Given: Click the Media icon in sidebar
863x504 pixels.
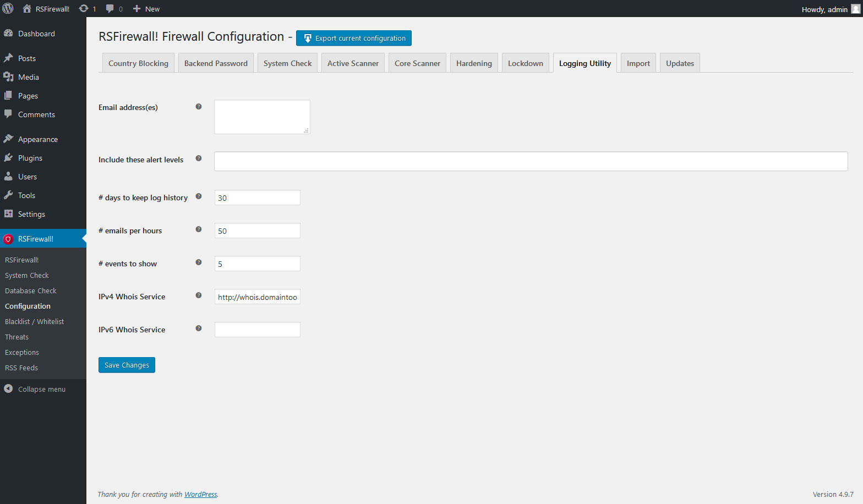Looking at the screenshot, I should [x=8, y=76].
